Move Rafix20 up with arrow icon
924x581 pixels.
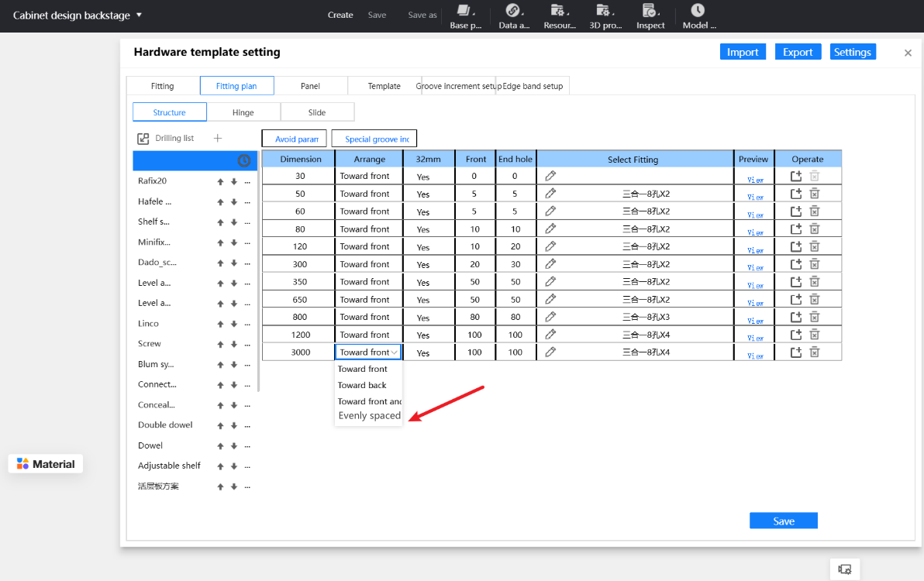click(220, 182)
